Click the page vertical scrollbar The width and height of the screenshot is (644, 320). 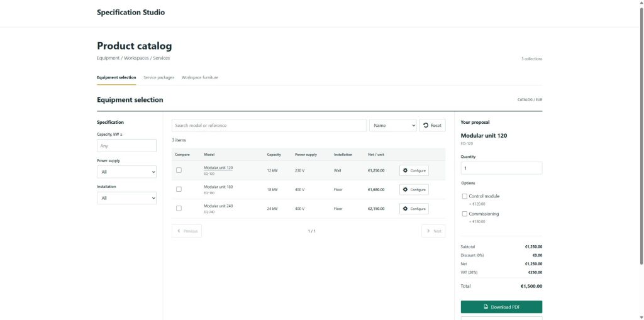tap(641, 136)
